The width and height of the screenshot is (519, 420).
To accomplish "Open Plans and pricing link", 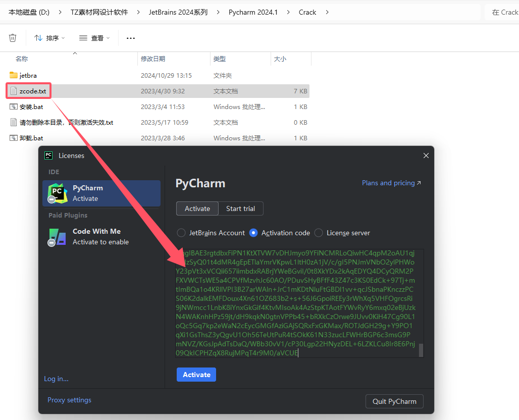I will tap(391, 183).
